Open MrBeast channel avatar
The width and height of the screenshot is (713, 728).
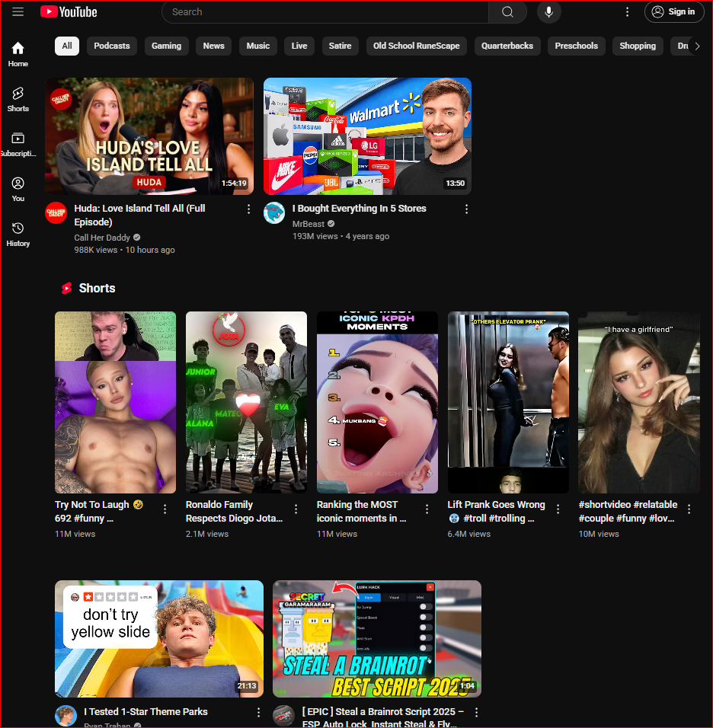[x=274, y=212]
